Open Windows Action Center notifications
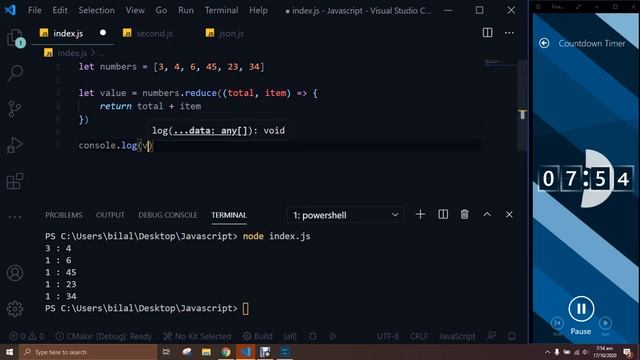The height and width of the screenshot is (360, 640). 628,352
